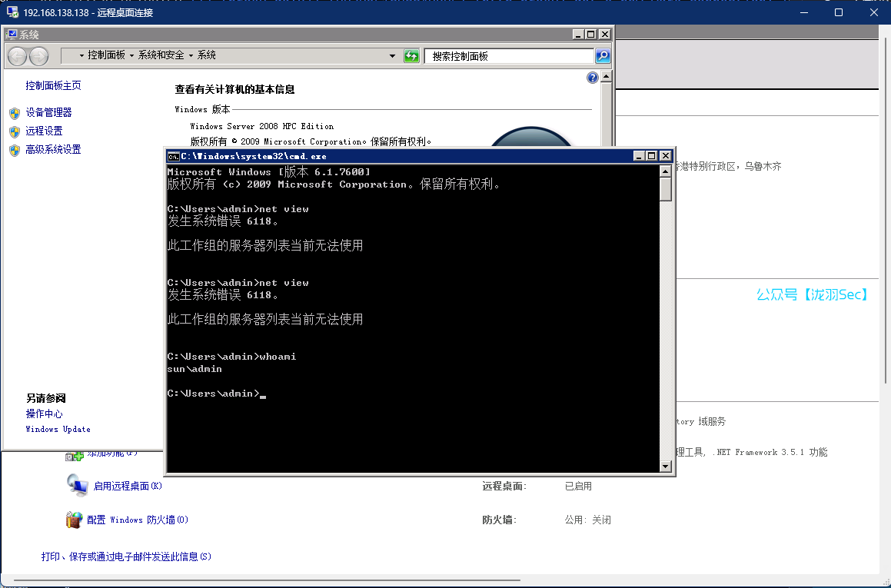
Task: Open 设备管理器 via its shield icon
Action: (15, 112)
